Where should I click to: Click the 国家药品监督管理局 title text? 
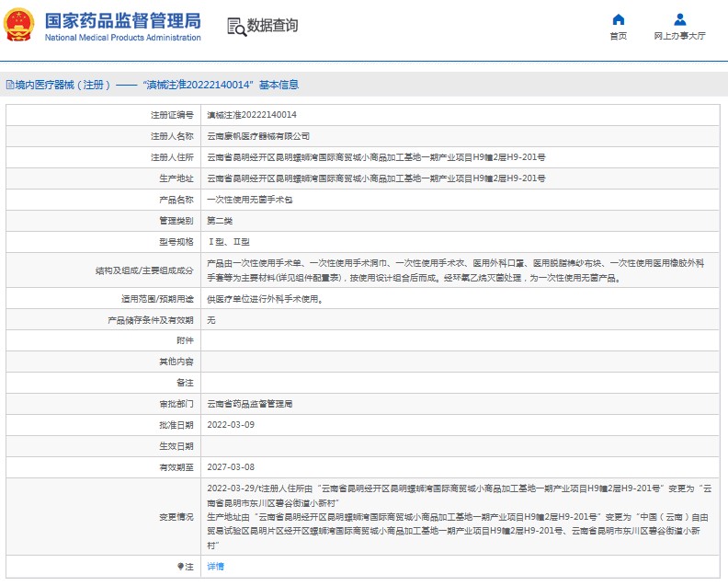point(121,19)
